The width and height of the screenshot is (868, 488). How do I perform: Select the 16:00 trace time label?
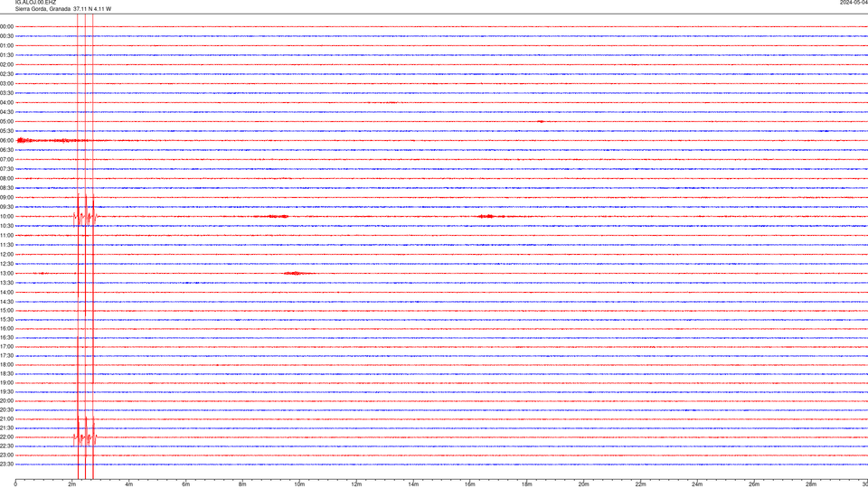[6, 329]
